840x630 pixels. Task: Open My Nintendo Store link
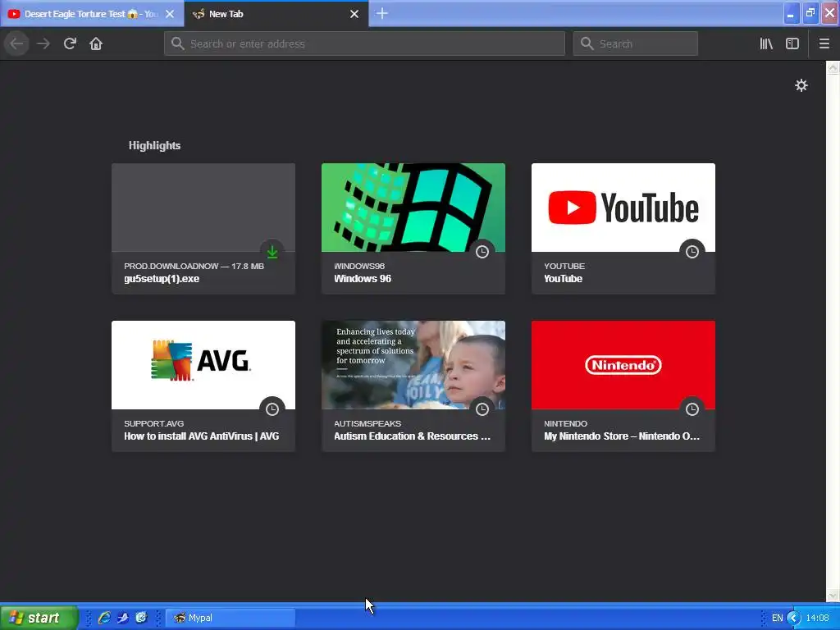click(x=622, y=436)
